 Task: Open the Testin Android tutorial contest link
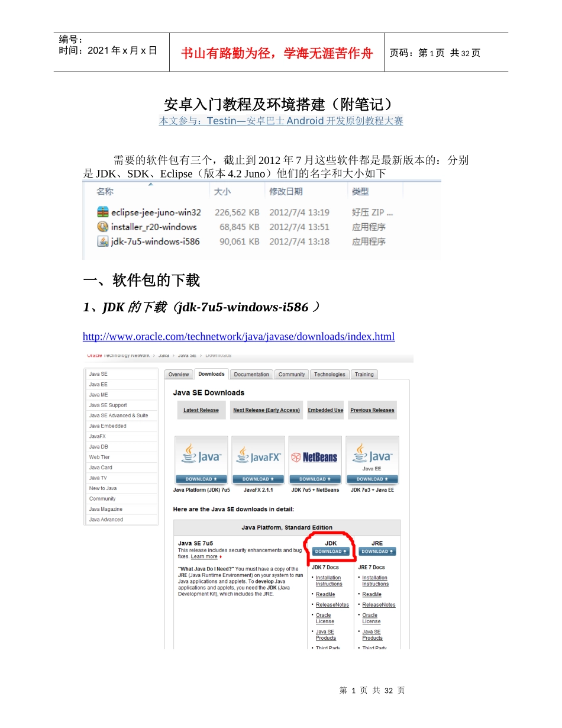tap(281, 121)
